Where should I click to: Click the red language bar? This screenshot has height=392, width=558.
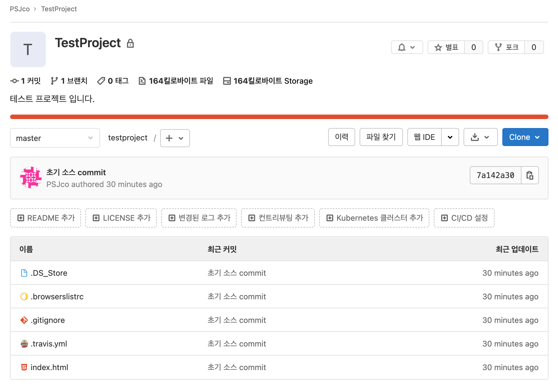279,117
